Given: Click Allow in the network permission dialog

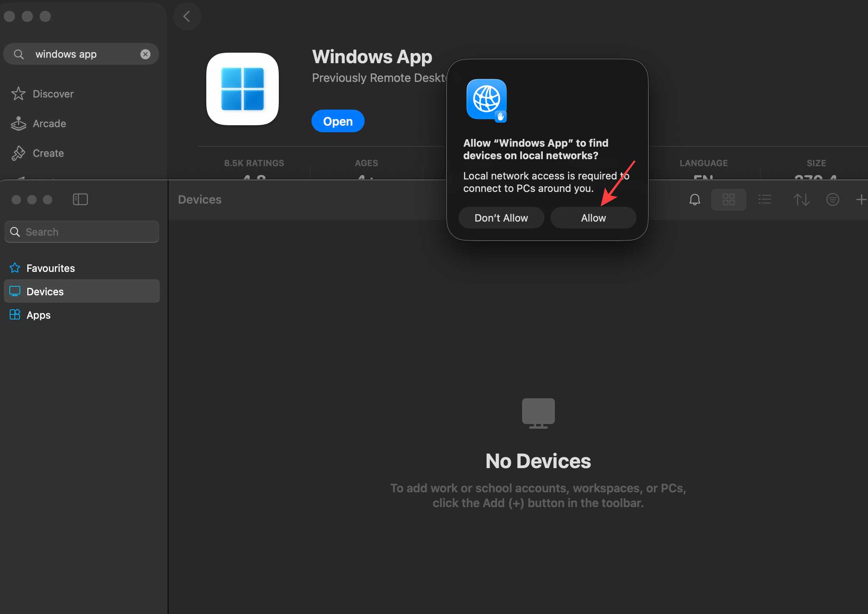Looking at the screenshot, I should (593, 218).
